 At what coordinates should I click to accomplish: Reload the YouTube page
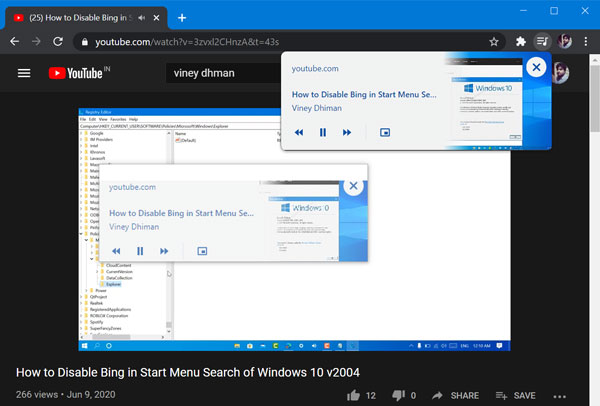coord(58,41)
